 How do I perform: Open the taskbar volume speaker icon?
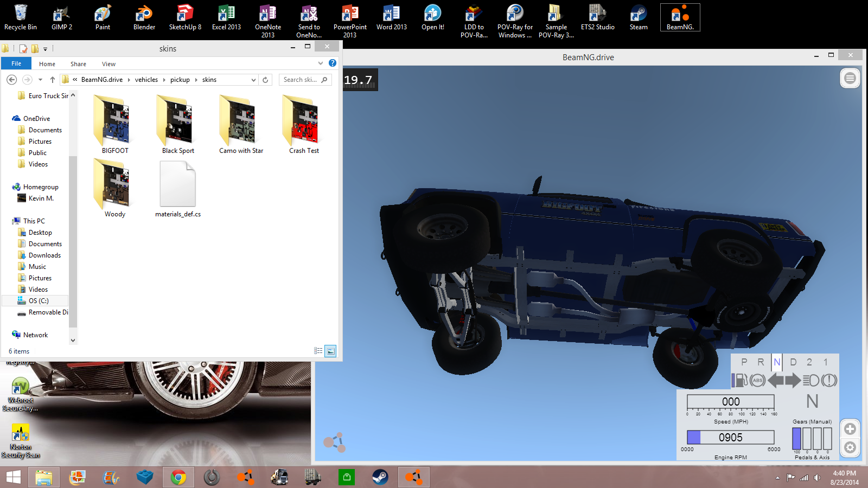(818, 478)
